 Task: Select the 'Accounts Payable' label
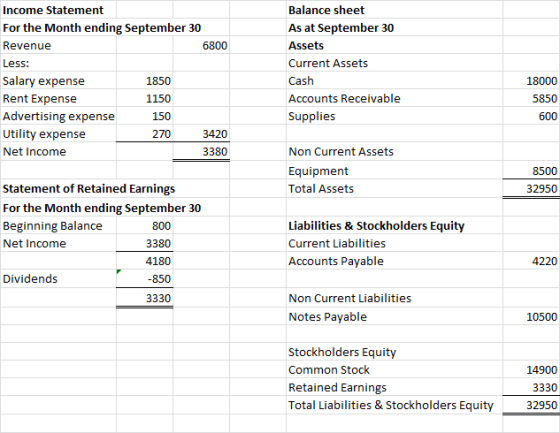pos(336,261)
